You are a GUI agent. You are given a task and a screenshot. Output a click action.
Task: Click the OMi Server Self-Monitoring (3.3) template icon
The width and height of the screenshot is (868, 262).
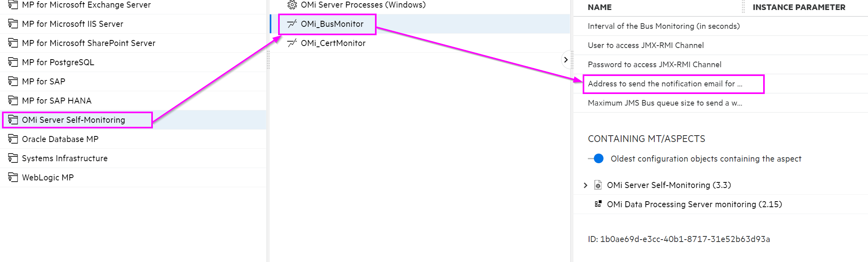(598, 185)
